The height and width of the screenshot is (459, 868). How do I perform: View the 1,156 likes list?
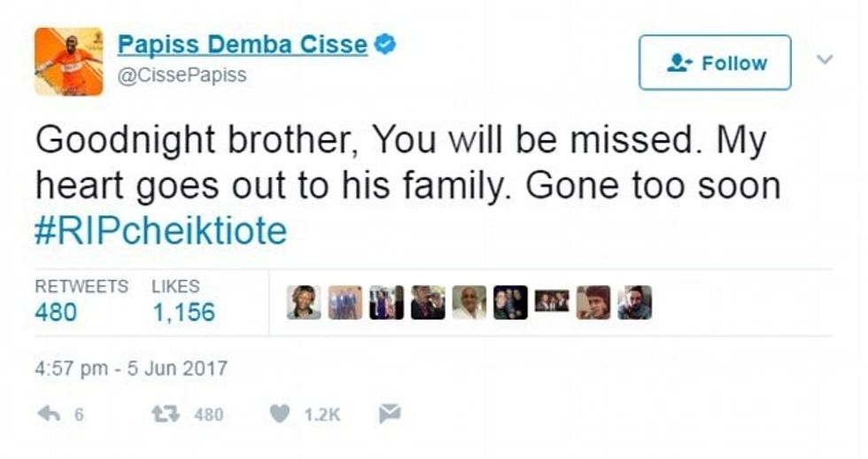[x=183, y=312]
